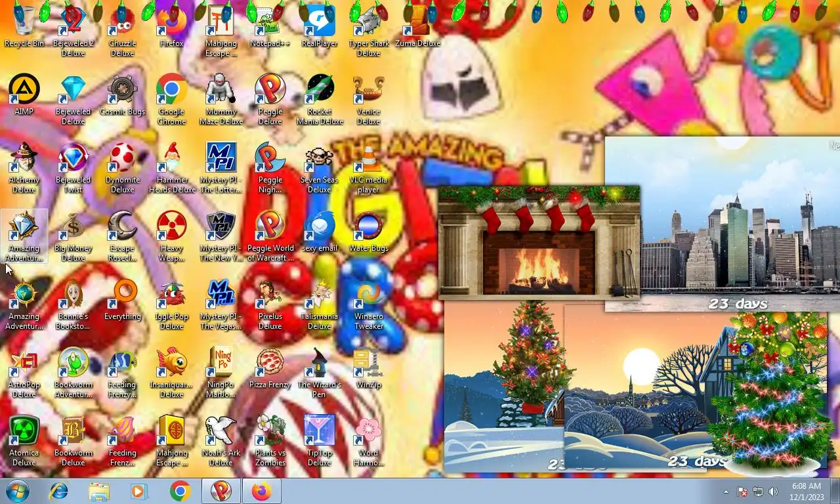This screenshot has width=840, height=504.
Task: Select the RealPlayer desktop icon
Action: click(320, 27)
